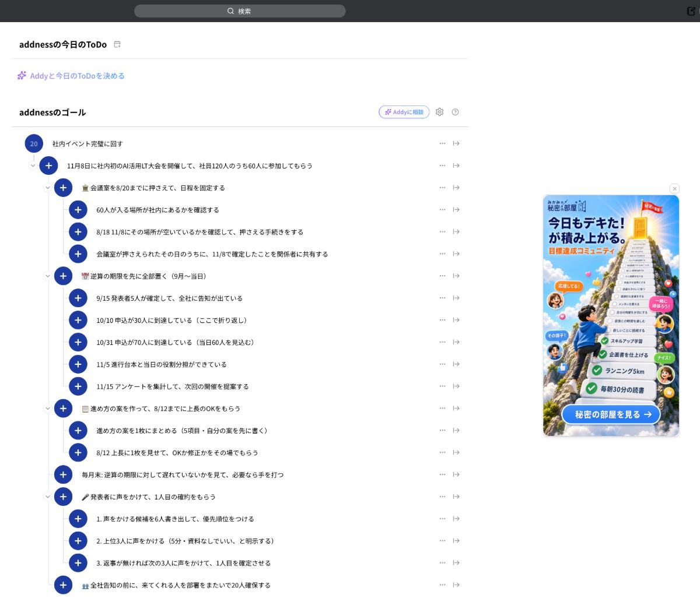
Task: Open more menu for 社内イベント完璧に回す
Action: [x=442, y=143]
